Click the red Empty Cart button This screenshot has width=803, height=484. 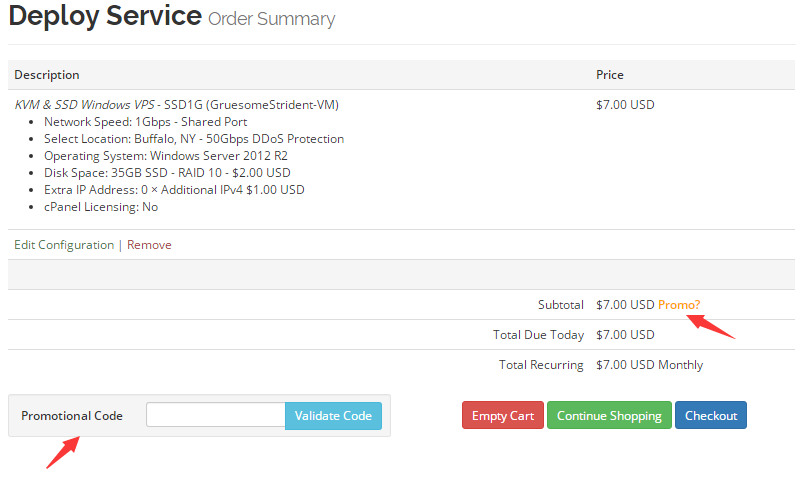click(x=502, y=416)
